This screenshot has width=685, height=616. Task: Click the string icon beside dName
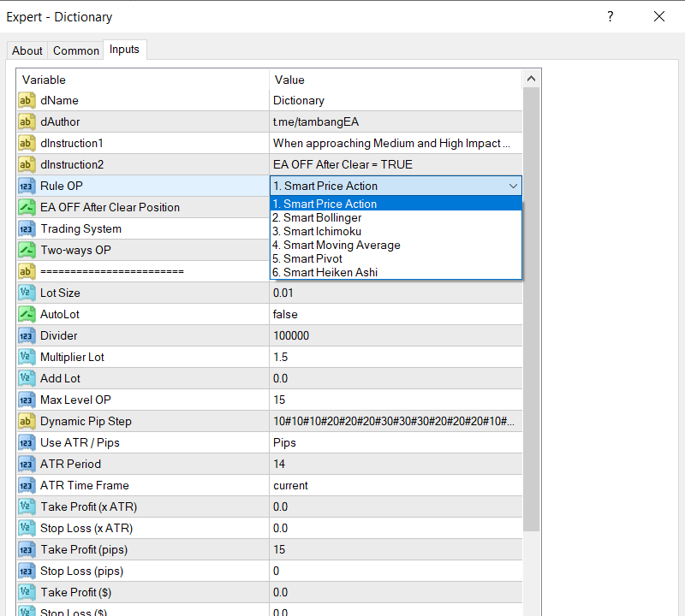pyautogui.click(x=27, y=100)
